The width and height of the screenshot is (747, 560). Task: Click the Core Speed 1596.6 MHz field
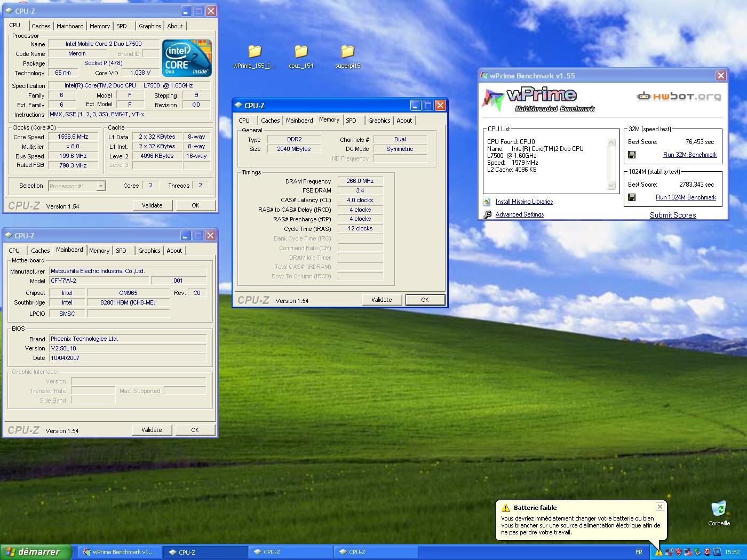pyautogui.click(x=73, y=137)
